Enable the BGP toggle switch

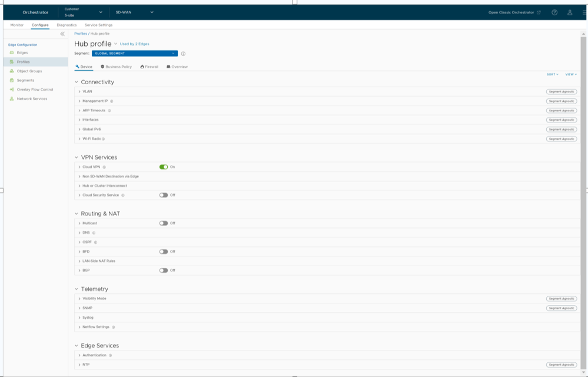(164, 270)
